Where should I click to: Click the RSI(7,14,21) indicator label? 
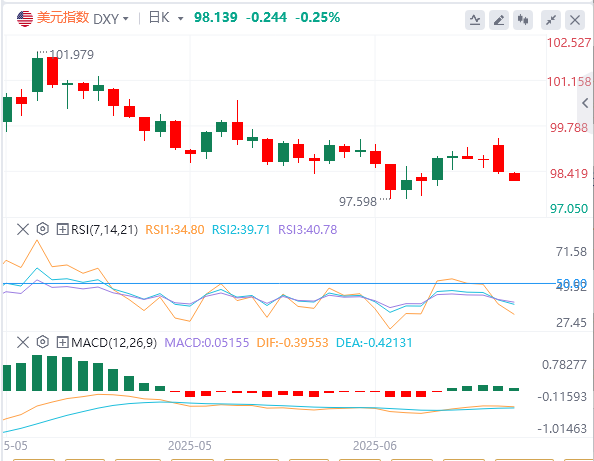point(105,230)
